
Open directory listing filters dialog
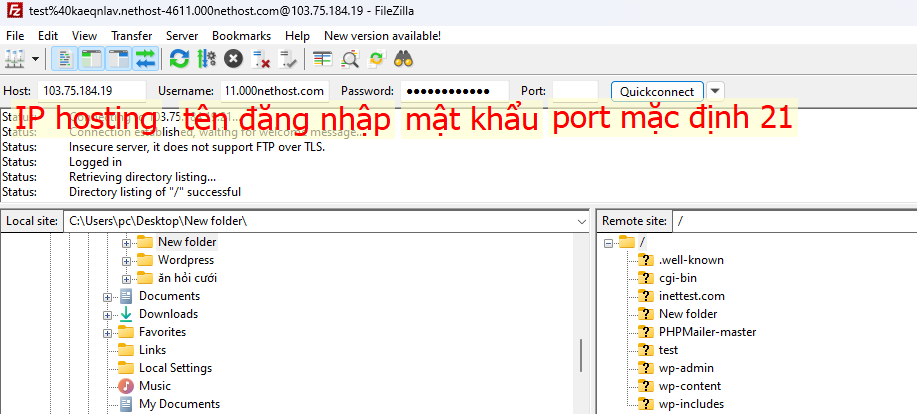click(322, 59)
